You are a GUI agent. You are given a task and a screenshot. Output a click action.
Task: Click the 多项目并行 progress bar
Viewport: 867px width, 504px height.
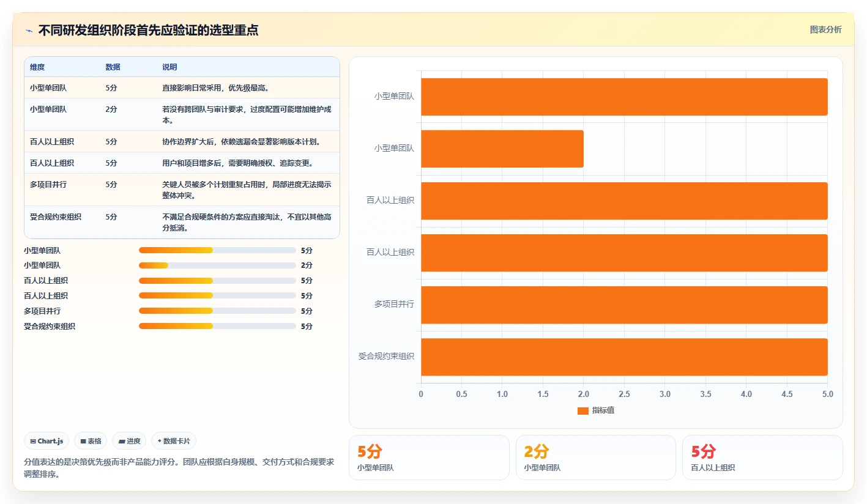click(x=217, y=311)
